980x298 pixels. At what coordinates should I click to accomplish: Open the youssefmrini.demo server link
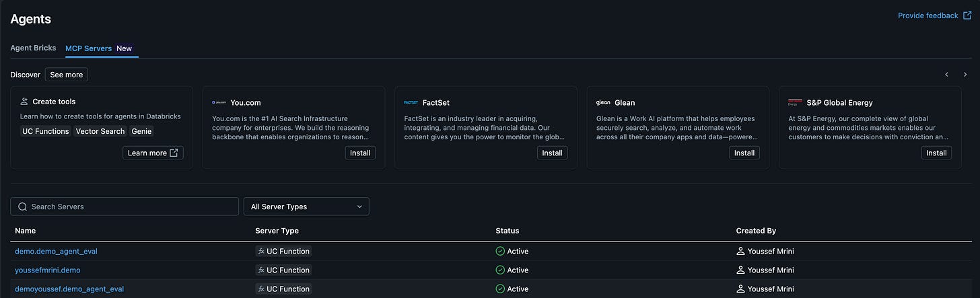[x=48, y=270]
